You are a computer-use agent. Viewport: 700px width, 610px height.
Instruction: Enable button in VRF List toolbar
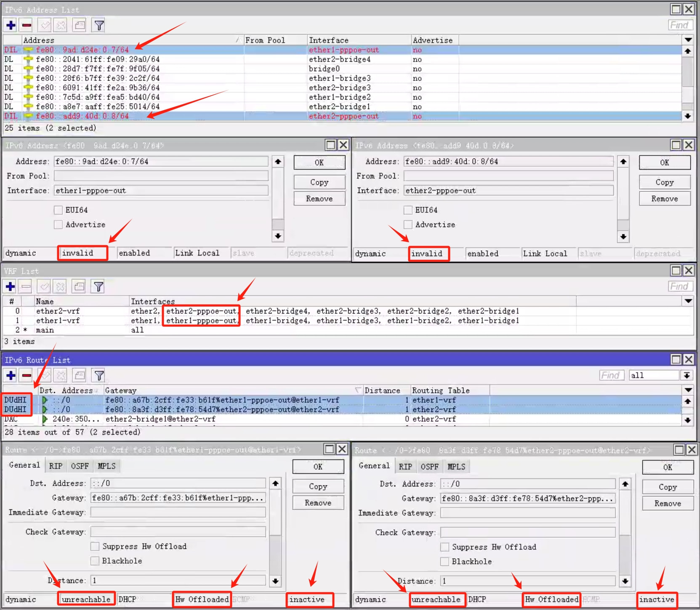pos(44,287)
